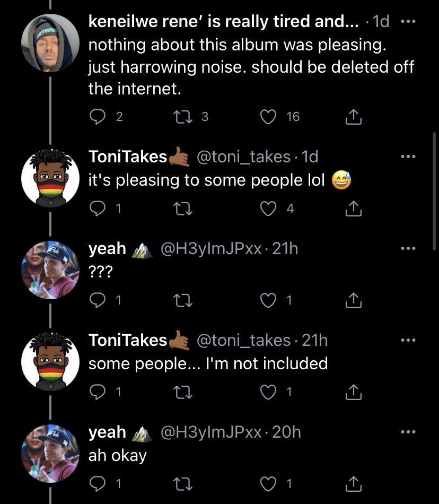Image resolution: width=439 pixels, height=504 pixels.
Task: Open more options on keneilwe rene's tweet
Action: tap(407, 22)
